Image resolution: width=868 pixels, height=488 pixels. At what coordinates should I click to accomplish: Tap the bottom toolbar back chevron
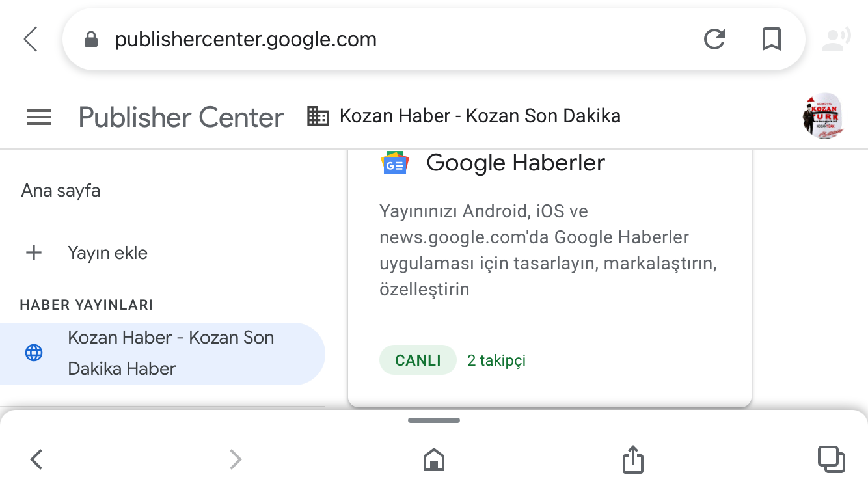[36, 459]
